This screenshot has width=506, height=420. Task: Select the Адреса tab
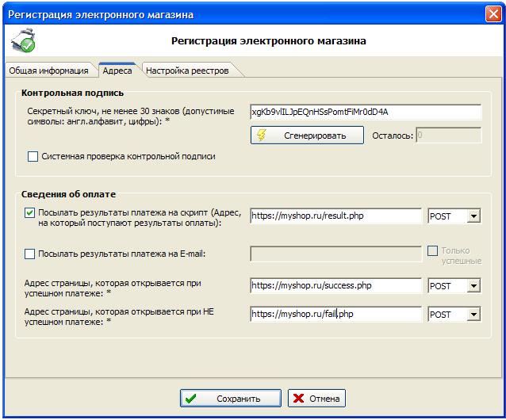coord(117,71)
